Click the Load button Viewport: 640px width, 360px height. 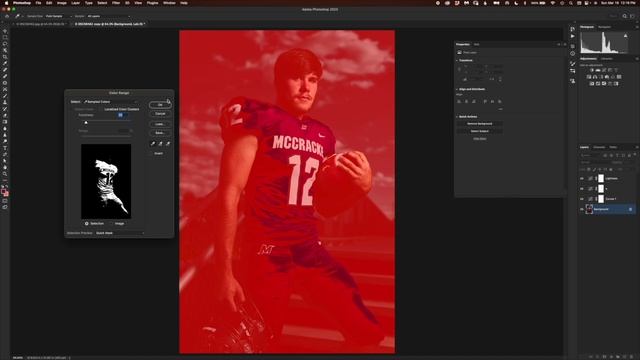coord(160,124)
